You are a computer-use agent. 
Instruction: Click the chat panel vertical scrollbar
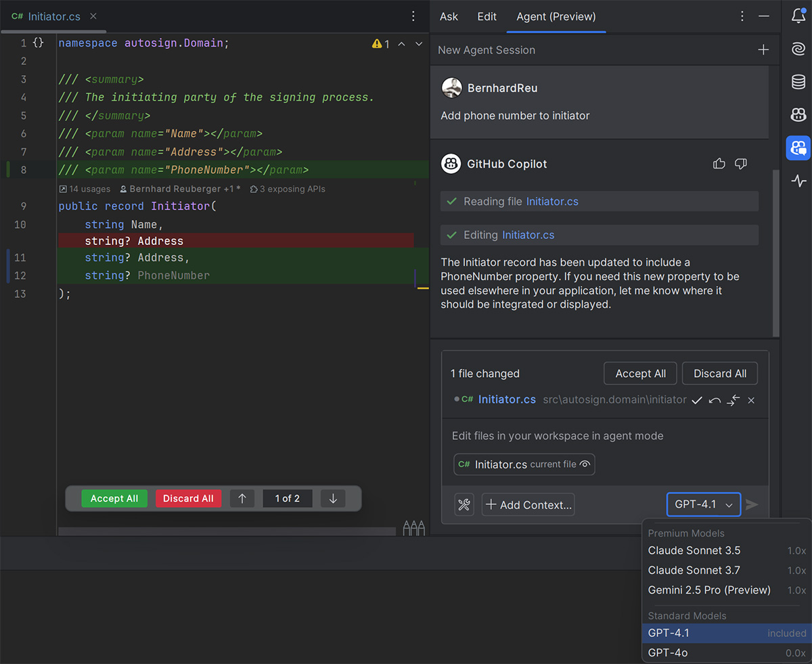tap(775, 254)
